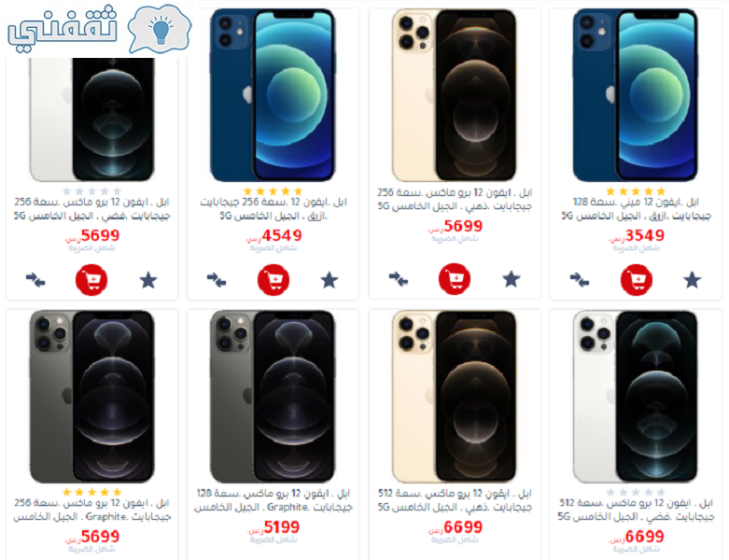Viewport: 729px width, 560px height.
Task: Compare the silver iPhone 12 Pro Max 256GB
Action: pos(35,280)
